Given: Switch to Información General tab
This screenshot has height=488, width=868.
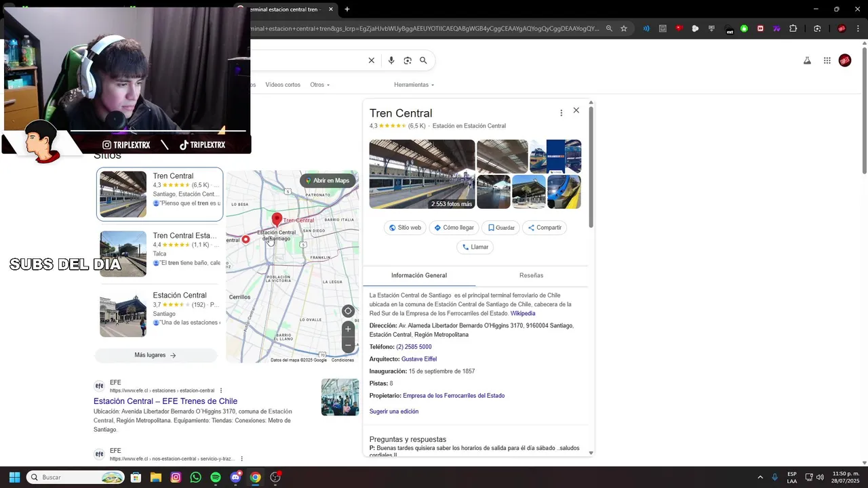Looking at the screenshot, I should [x=419, y=275].
